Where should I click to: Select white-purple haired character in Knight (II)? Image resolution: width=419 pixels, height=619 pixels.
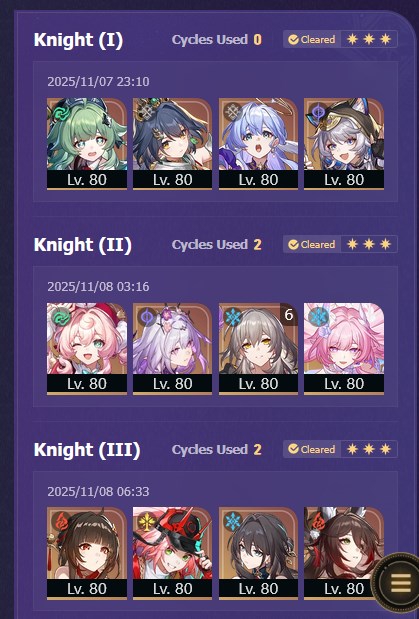pyautogui.click(x=172, y=349)
